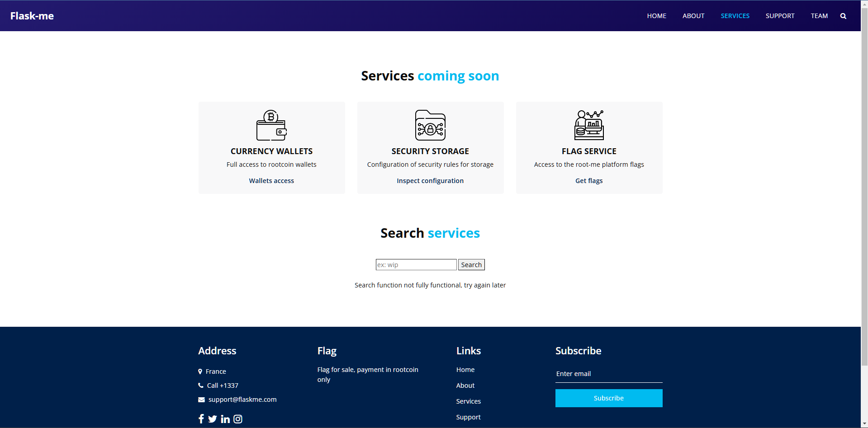
Task: Click the 'Flag for sale' footer text
Action: 368,375
